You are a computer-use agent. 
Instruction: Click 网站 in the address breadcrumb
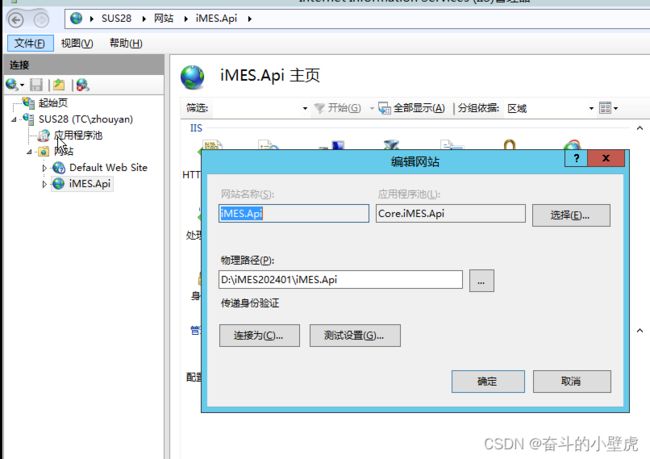[164, 18]
